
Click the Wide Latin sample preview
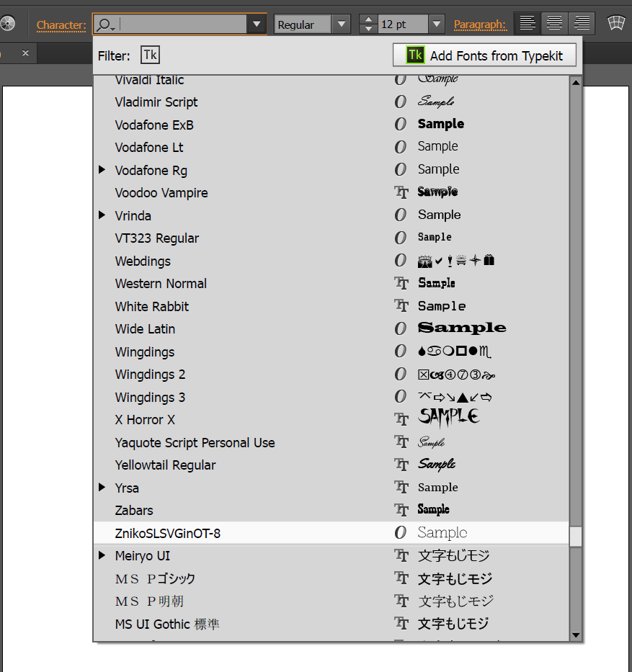[462, 328]
